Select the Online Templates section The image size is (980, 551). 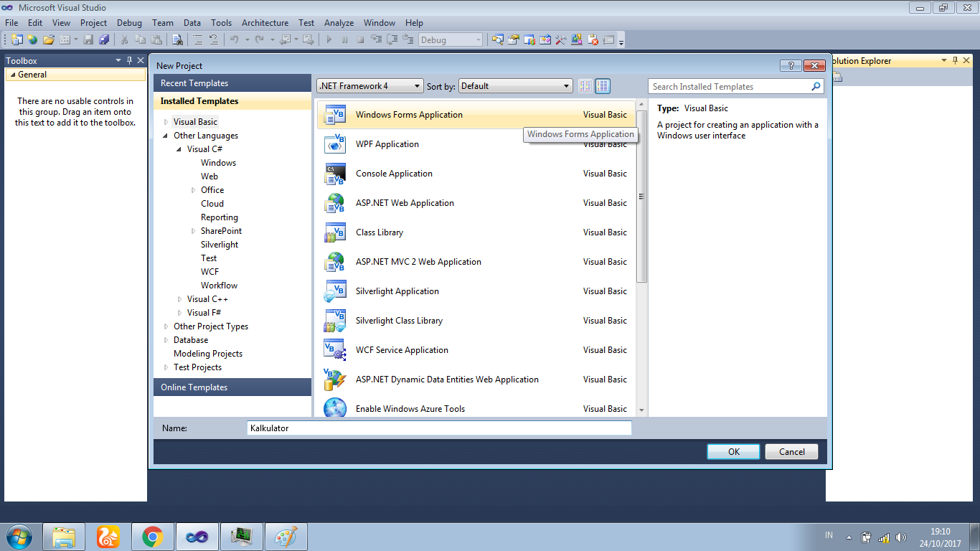tap(232, 387)
